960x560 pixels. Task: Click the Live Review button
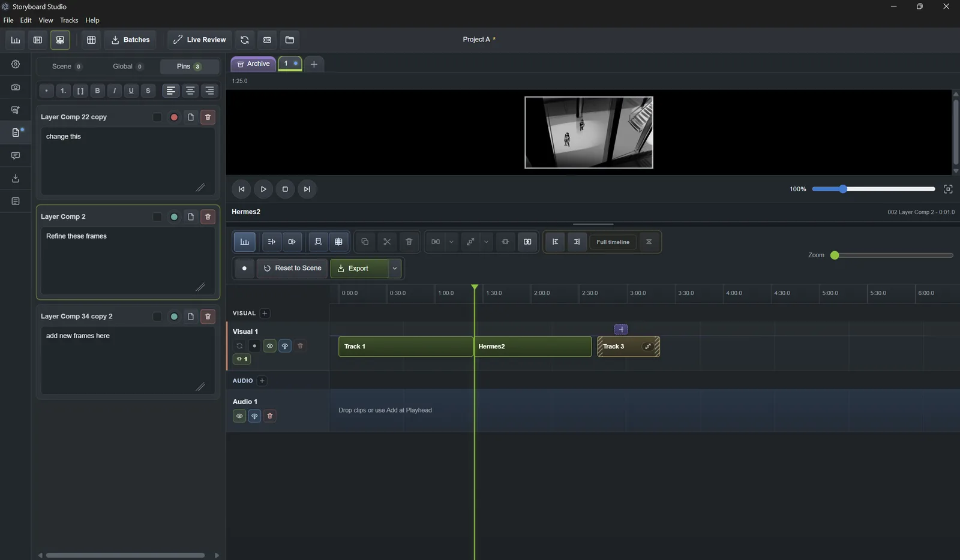pyautogui.click(x=199, y=40)
